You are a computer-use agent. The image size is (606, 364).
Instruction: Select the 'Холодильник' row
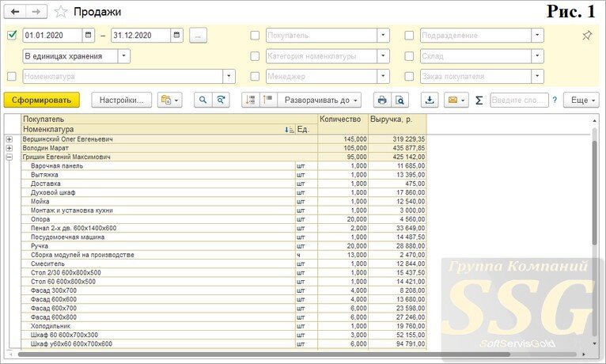click(x=224, y=326)
